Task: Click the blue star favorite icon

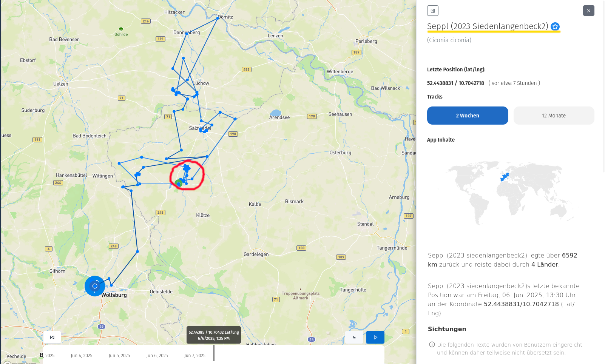Action: [x=555, y=26]
